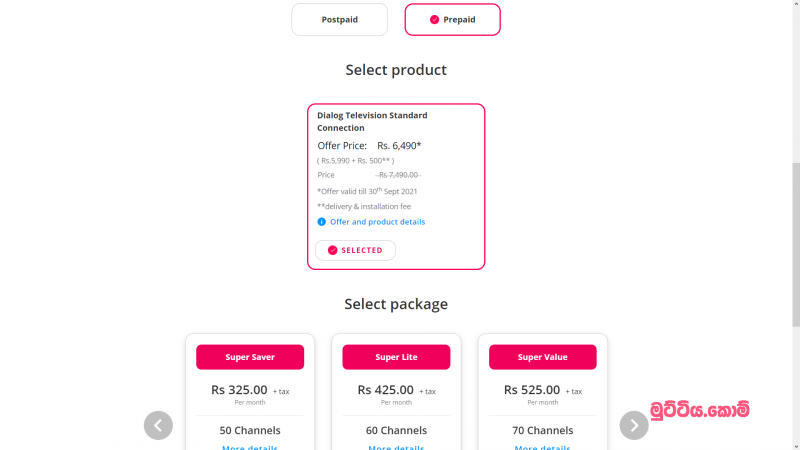Choose the Super Lite package
800x450 pixels.
(x=396, y=357)
